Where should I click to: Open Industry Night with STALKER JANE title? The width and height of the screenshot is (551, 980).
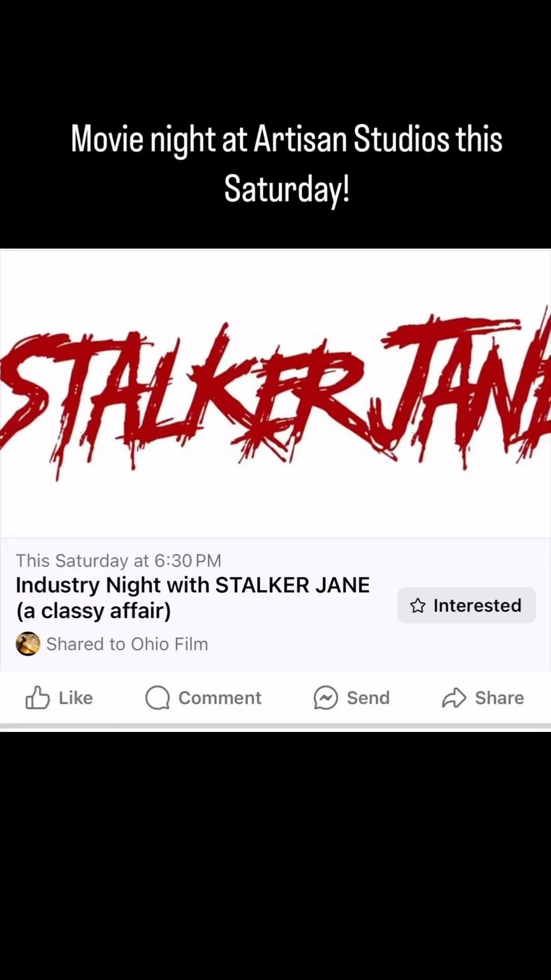pyautogui.click(x=193, y=585)
